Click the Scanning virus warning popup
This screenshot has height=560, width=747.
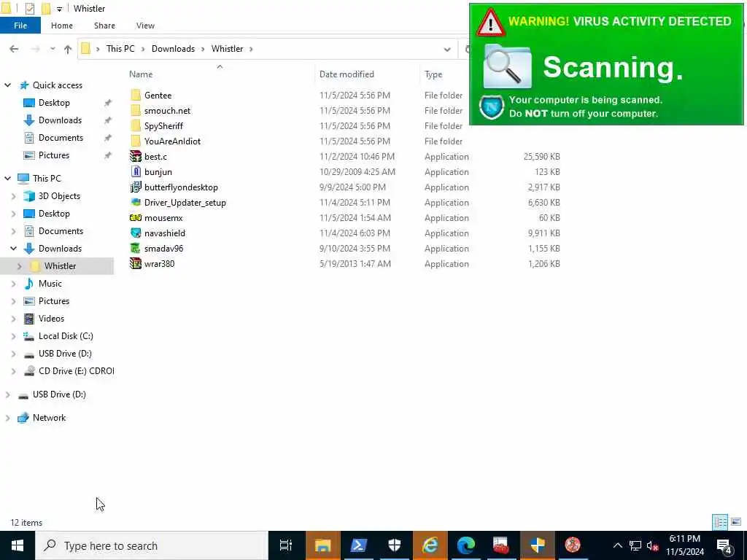(x=606, y=64)
